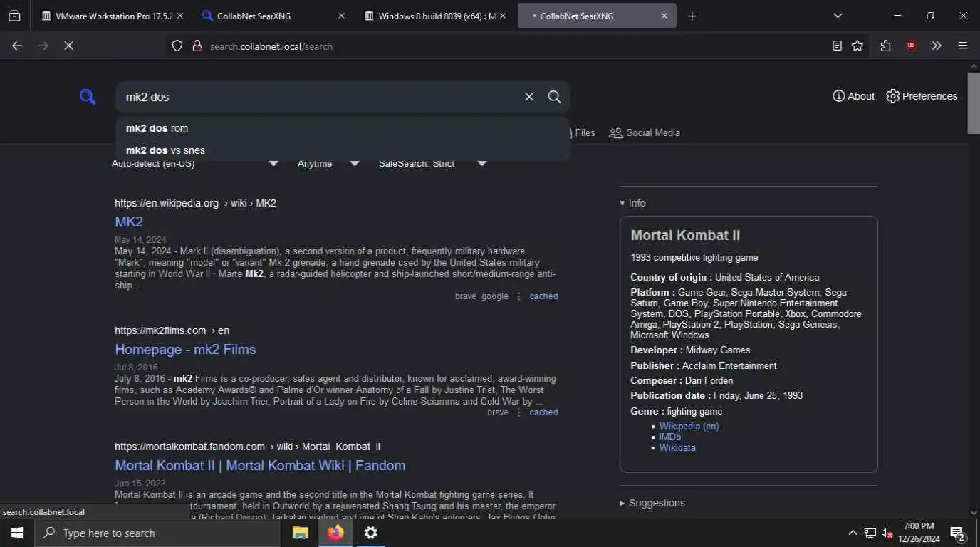Close the VMware Workstation Pro tab

[x=179, y=16]
